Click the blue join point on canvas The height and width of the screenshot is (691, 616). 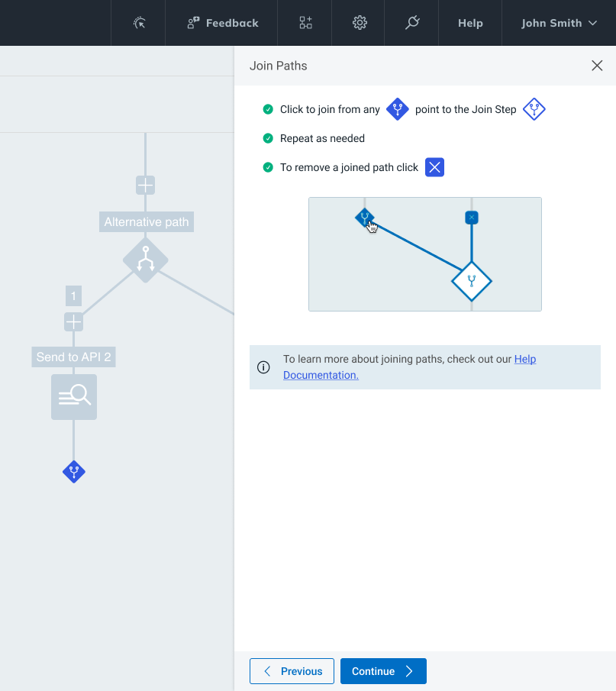(x=74, y=472)
